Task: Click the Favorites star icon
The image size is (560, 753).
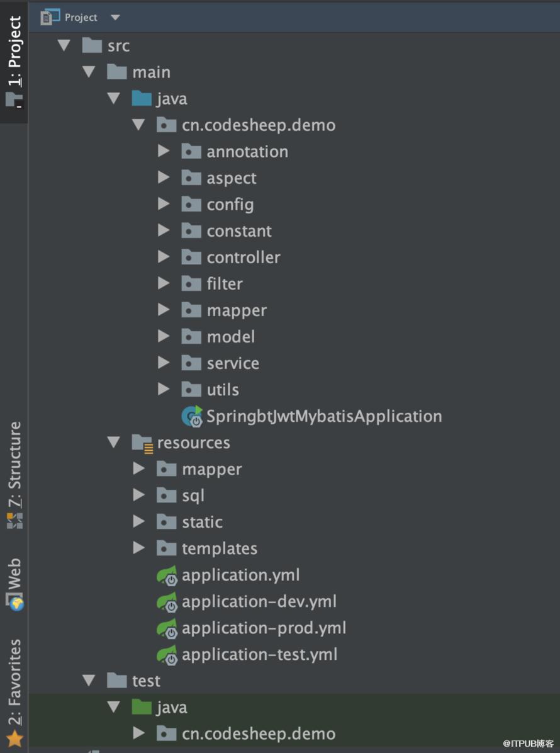Action: pyautogui.click(x=14, y=739)
